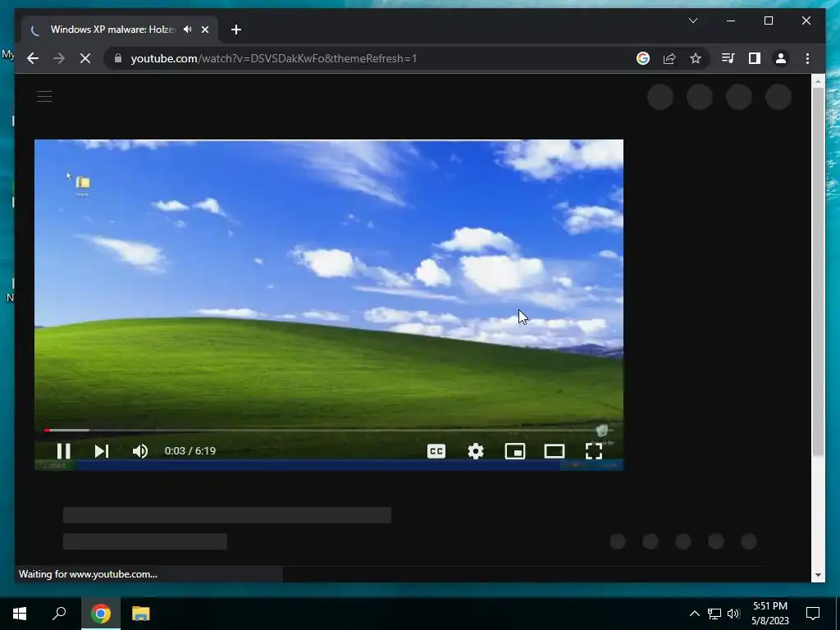The image size is (840, 630).
Task: Open system volume control in tray
Action: 733,614
